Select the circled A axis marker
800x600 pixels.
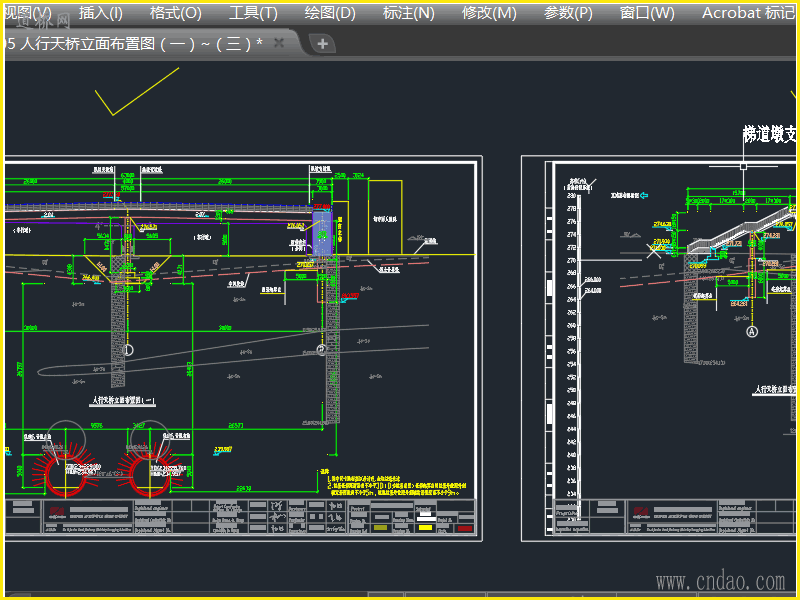(752, 331)
